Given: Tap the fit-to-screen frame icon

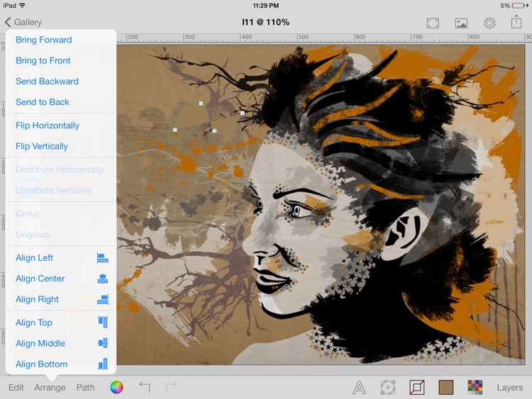Looking at the screenshot, I should (433, 23).
